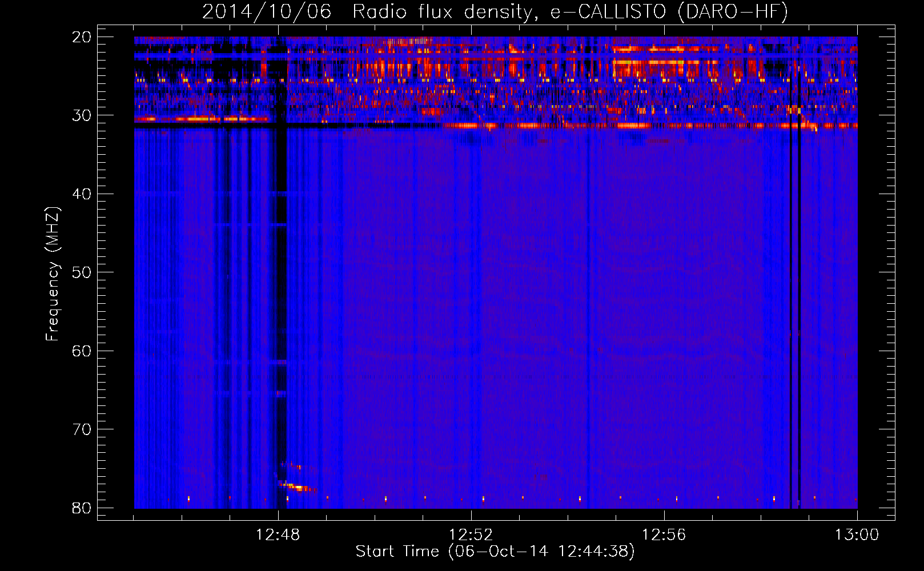Click the bright radio burst near 78 MHz
Screen dimensions: 924x571
tap(297, 487)
